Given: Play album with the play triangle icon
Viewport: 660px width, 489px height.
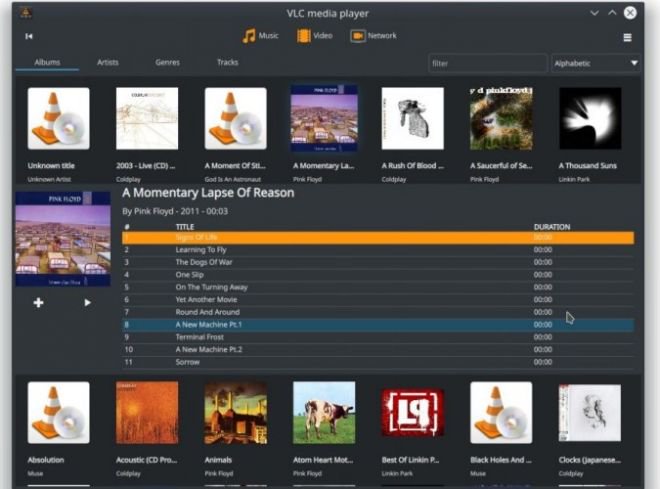Looking at the screenshot, I should click(87, 303).
